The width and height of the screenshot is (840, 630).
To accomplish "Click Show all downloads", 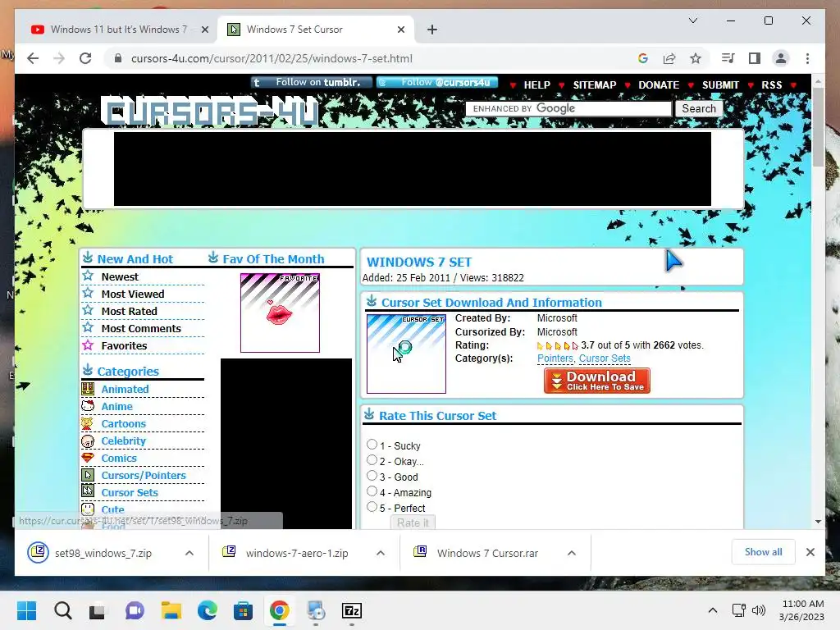I will point(764,552).
